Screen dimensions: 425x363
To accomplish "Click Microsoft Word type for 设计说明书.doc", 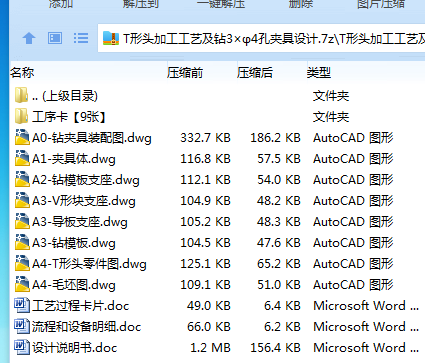I will (366, 348).
